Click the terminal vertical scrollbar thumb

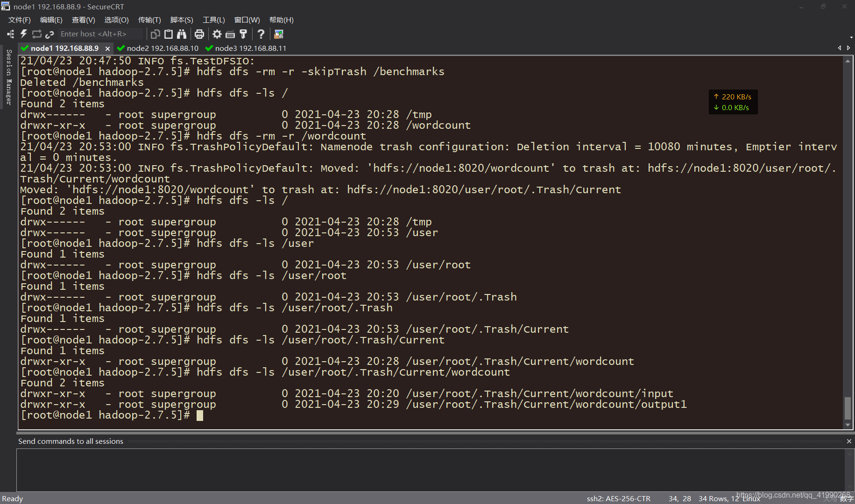pyautogui.click(x=848, y=408)
